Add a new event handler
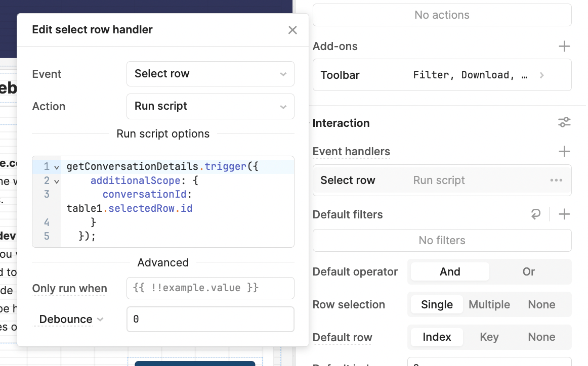Image resolution: width=588 pixels, height=366 pixels. [x=564, y=151]
